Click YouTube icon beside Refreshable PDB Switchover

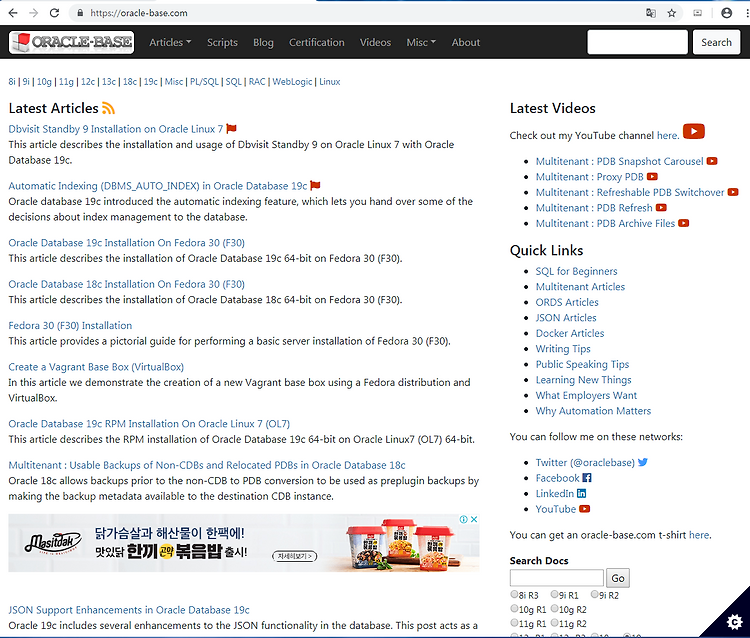tap(733, 192)
